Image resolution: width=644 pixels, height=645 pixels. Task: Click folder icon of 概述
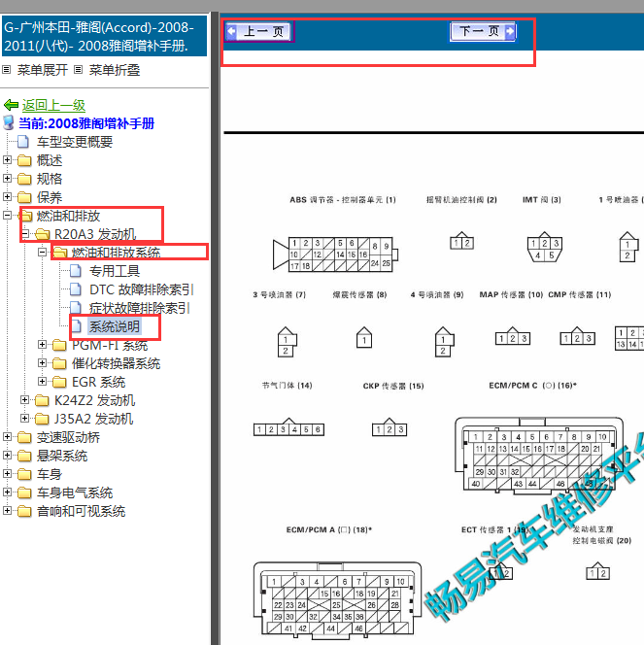pyautogui.click(x=24, y=160)
